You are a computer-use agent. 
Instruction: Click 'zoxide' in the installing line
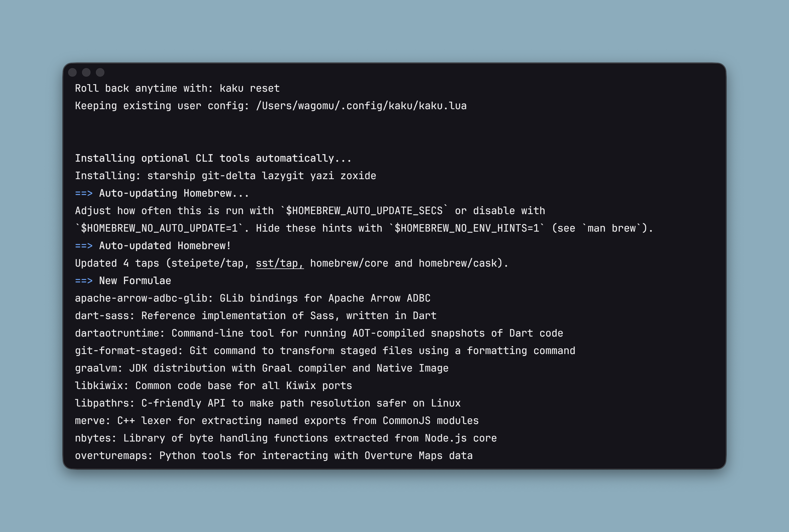tap(358, 176)
